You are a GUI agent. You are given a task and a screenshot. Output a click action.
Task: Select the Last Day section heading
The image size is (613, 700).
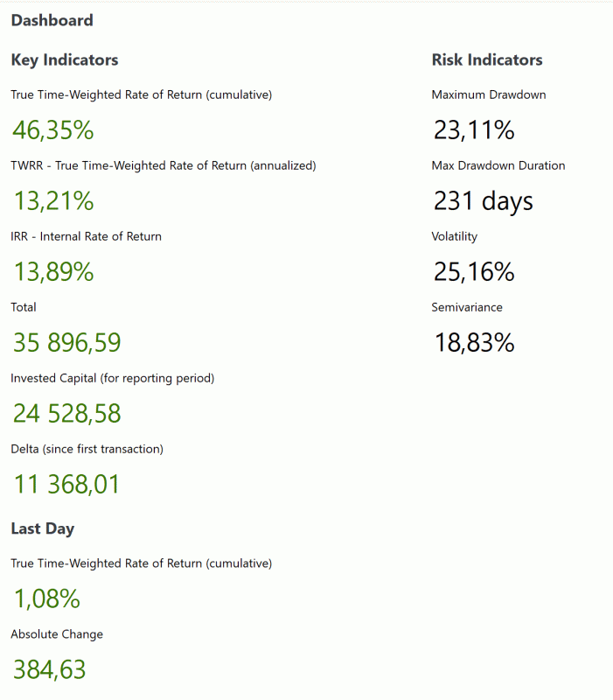[x=42, y=528]
